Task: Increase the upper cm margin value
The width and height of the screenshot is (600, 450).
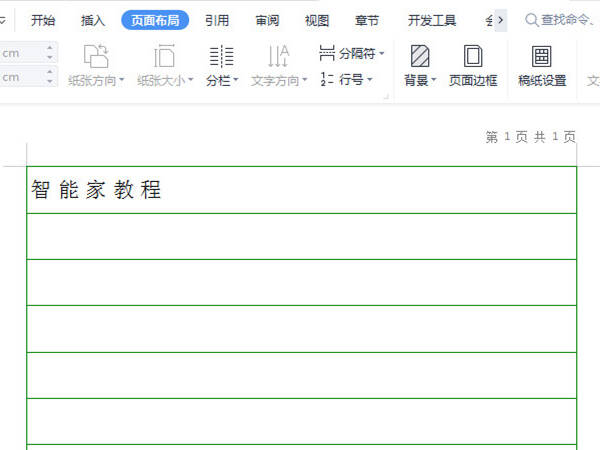Action: tap(50, 47)
